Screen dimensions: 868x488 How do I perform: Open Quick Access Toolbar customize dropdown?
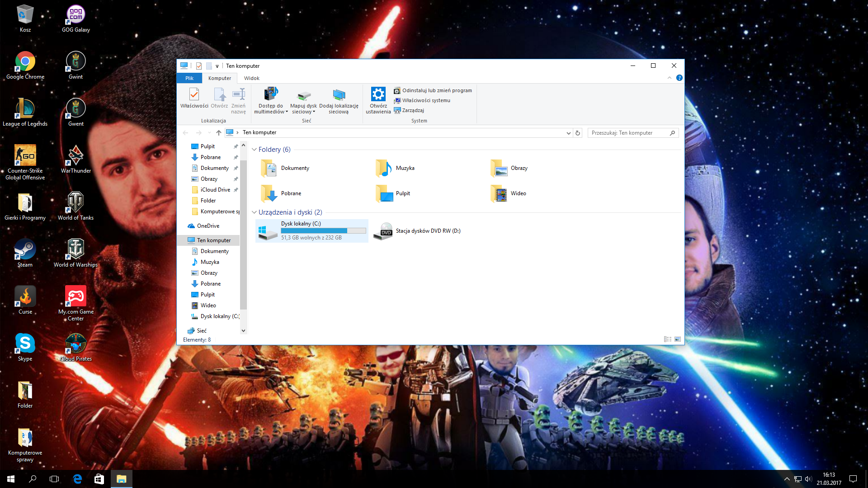coord(217,66)
